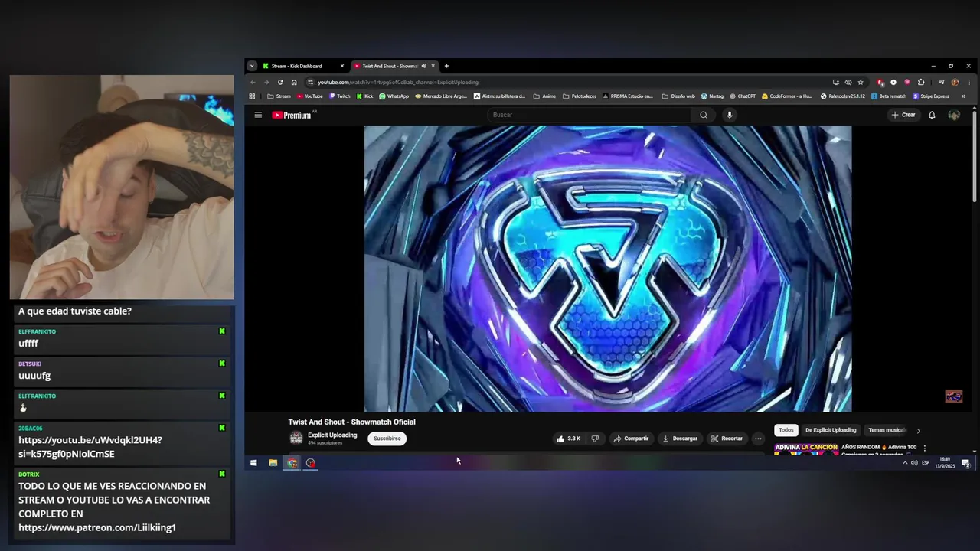Like the video with thumbs up
980x551 pixels.
[x=568, y=439]
